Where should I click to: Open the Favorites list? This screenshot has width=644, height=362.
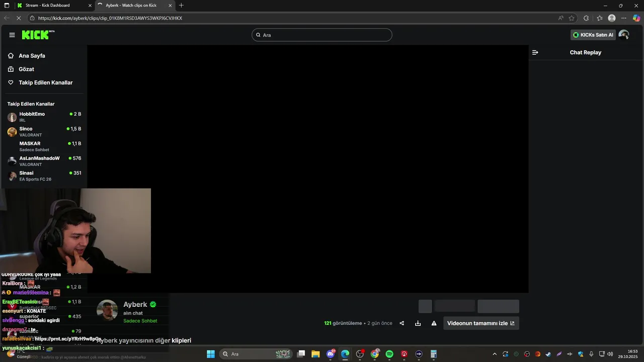(599, 18)
